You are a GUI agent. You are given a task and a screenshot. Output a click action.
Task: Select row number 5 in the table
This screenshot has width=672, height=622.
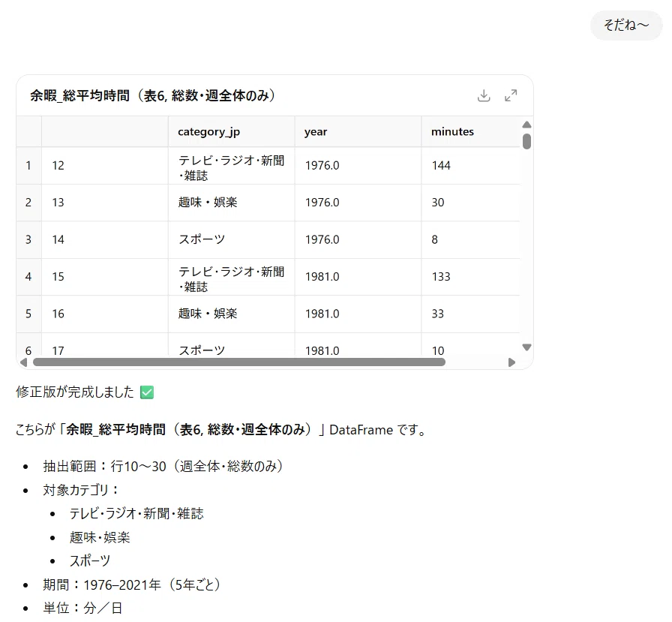(28, 314)
